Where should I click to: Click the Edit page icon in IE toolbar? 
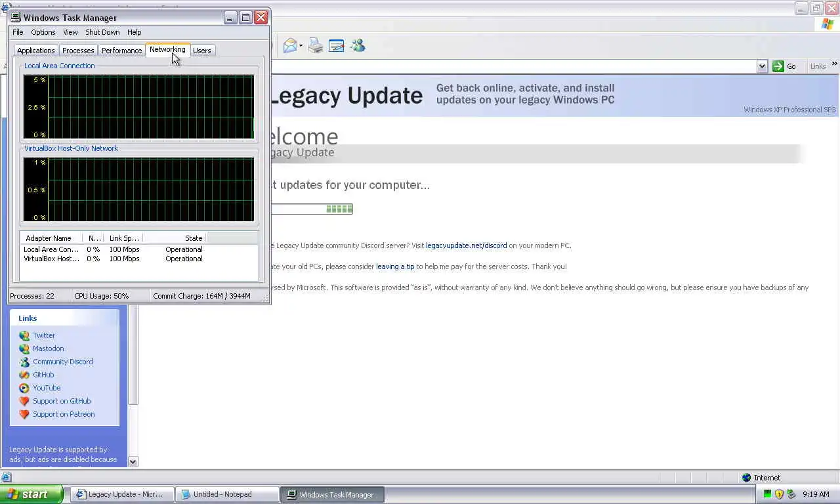pyautogui.click(x=337, y=45)
